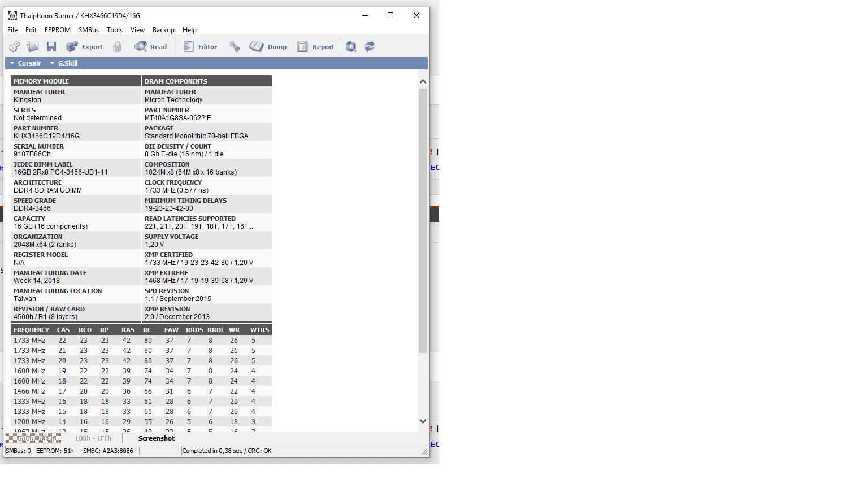Click the revision 4500h / B1 (8 layers)

(46, 317)
